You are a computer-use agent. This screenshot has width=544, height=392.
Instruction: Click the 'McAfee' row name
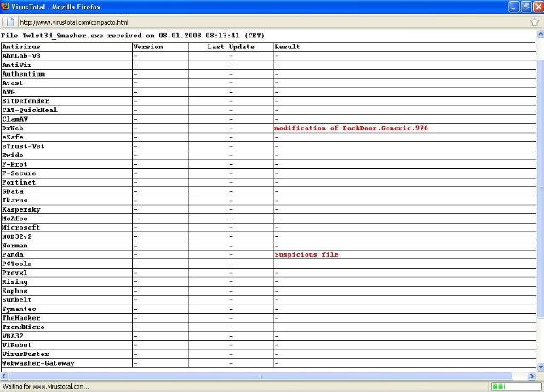coord(14,219)
